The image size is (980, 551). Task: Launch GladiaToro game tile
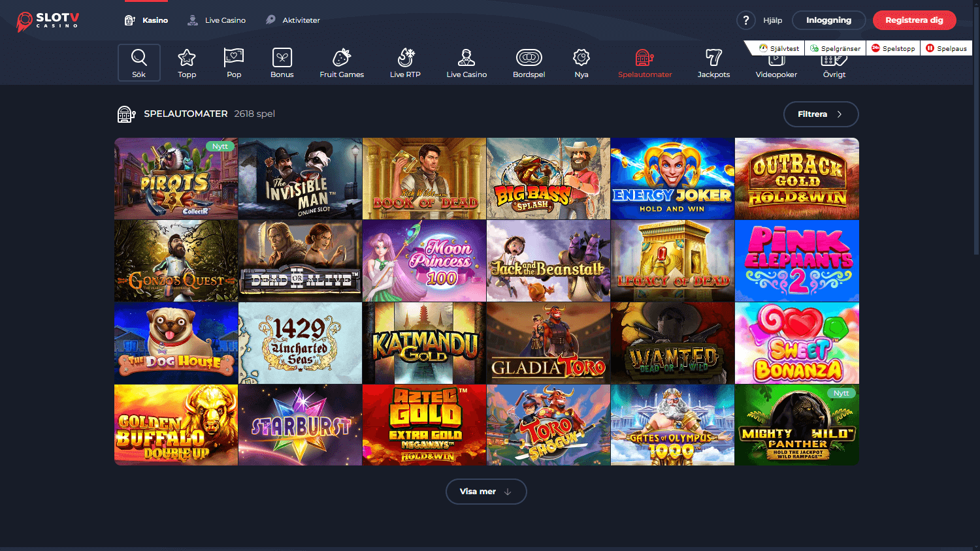[x=548, y=343]
